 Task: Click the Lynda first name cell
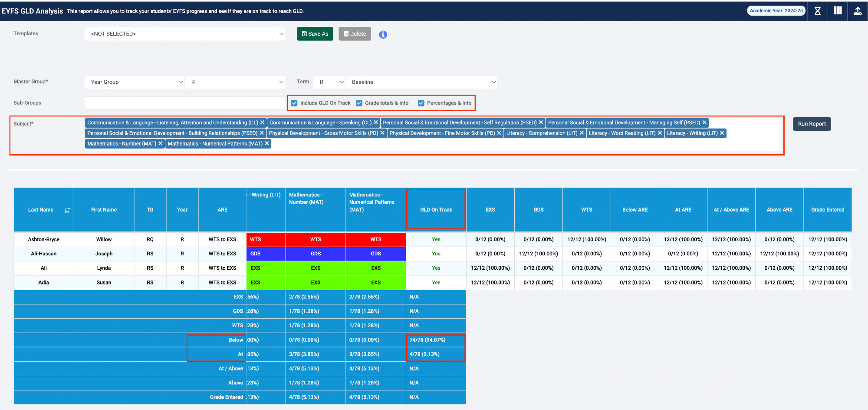click(104, 268)
